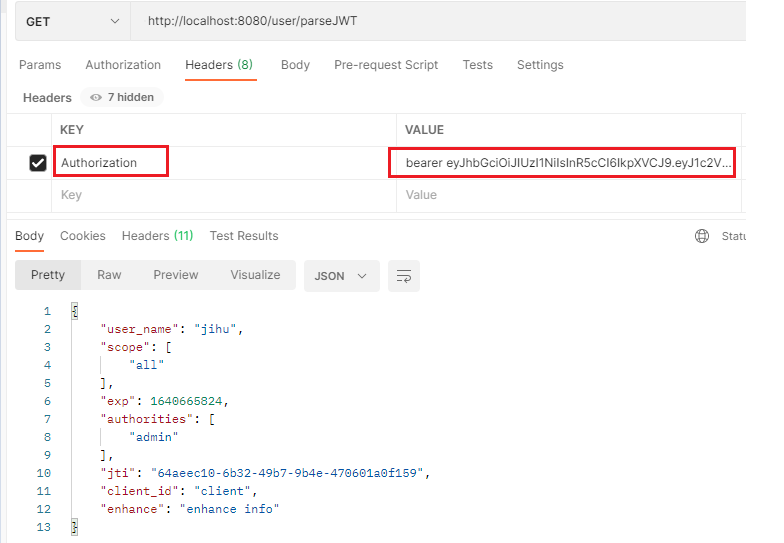The height and width of the screenshot is (543, 784).
Task: Click the "scope" key text
Action: click(125, 347)
